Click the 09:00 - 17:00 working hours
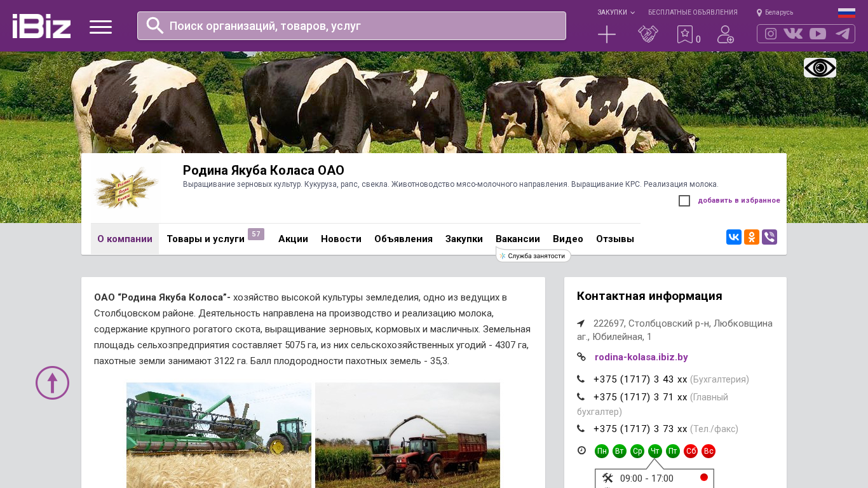The width and height of the screenshot is (868, 488). [647, 478]
